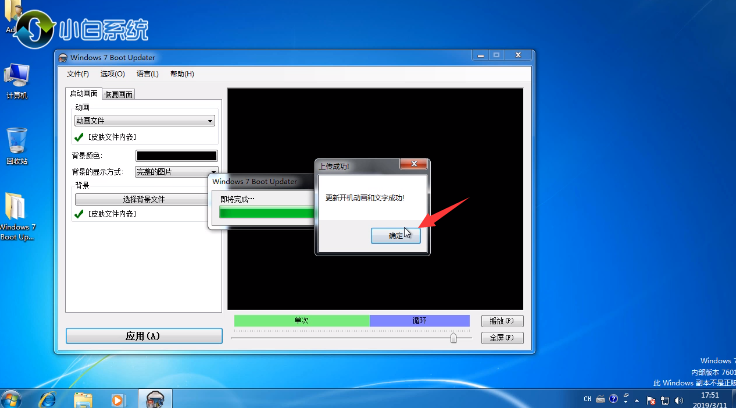The image size is (736, 408).
Task: Click the 全屏(F) fullscreen button
Action: click(502, 338)
